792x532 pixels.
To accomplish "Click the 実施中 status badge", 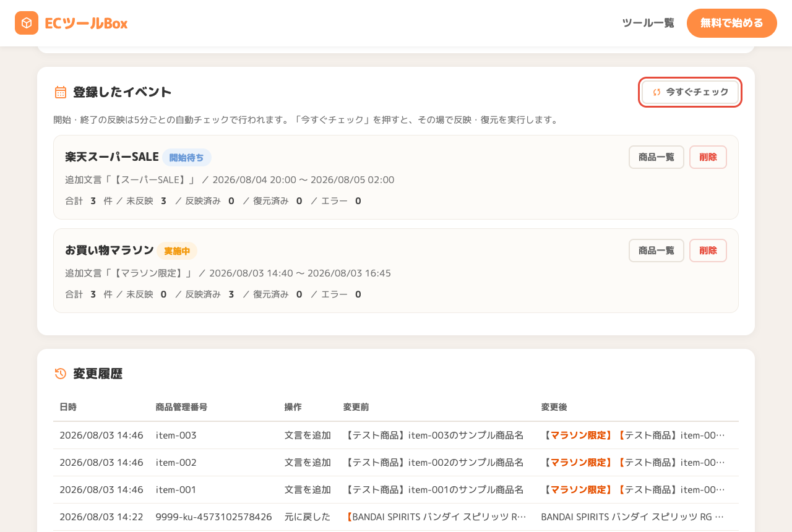I will point(177,251).
